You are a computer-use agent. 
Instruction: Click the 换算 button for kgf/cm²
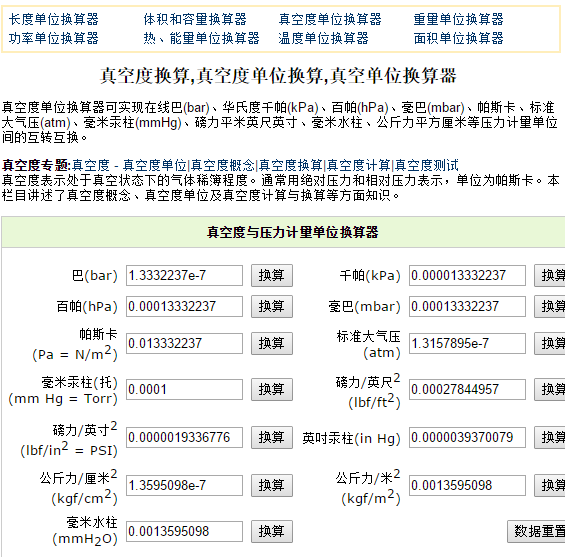pyautogui.click(x=272, y=485)
